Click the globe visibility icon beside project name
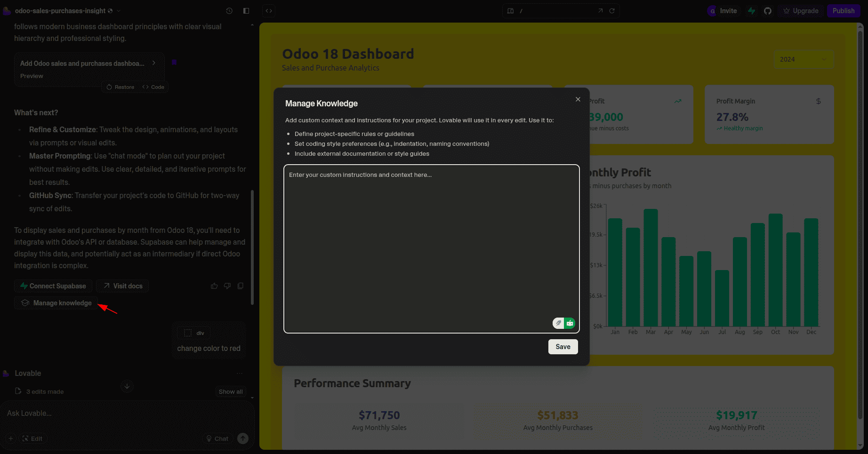 tap(110, 11)
